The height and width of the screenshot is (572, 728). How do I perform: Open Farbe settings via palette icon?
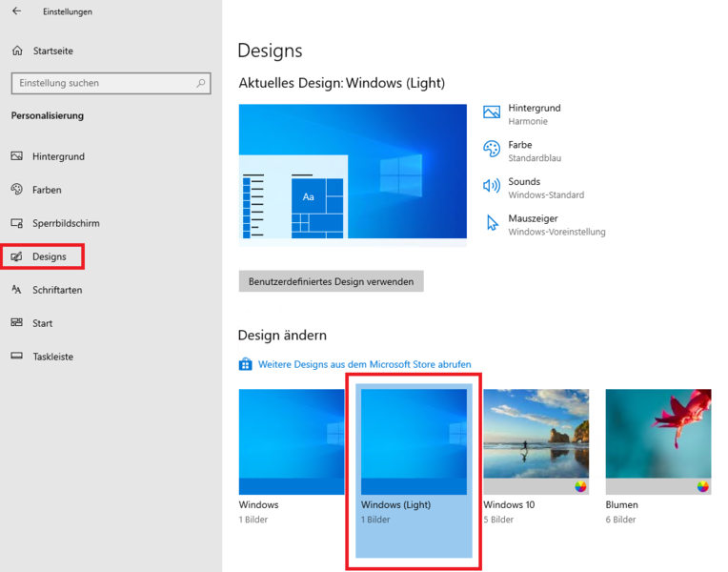(492, 149)
